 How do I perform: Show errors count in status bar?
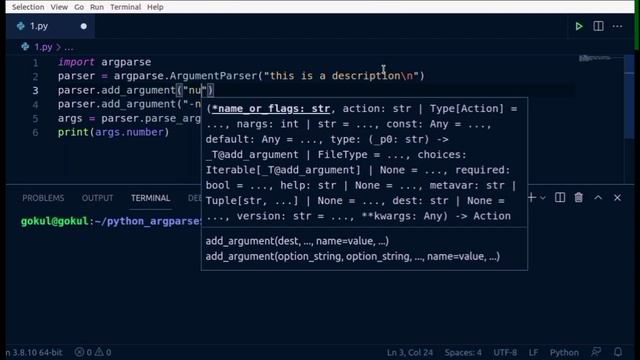[x=83, y=352]
